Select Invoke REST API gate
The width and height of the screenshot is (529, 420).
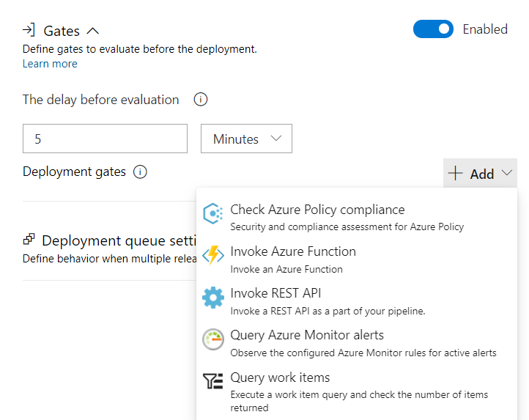click(357, 301)
